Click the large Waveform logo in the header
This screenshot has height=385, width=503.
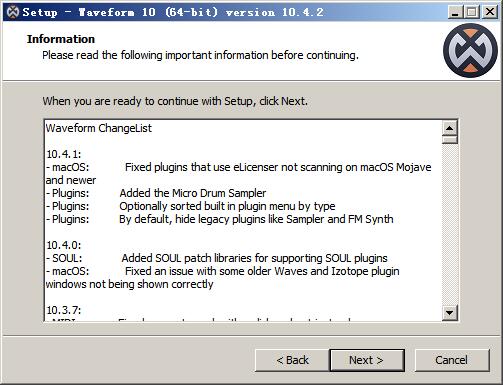(470, 50)
